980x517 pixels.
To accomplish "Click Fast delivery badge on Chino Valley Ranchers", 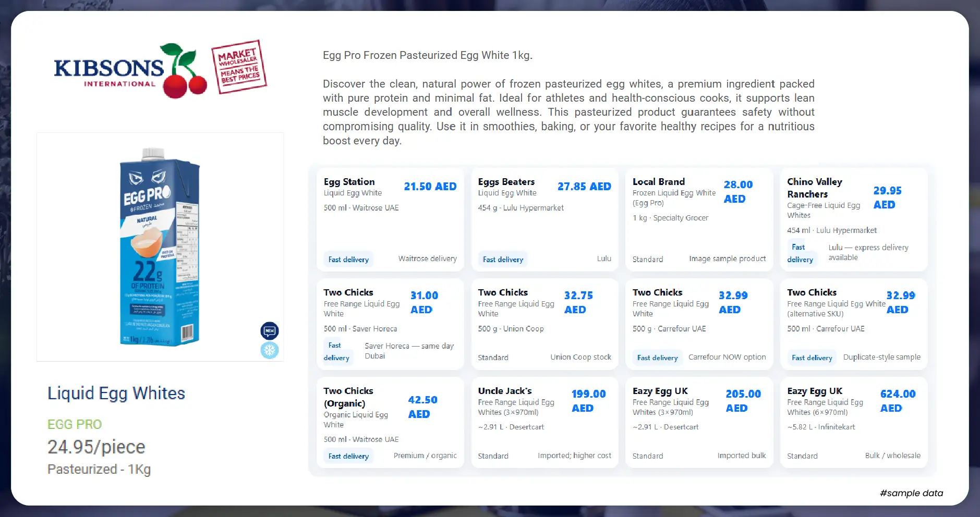I will pyautogui.click(x=800, y=253).
